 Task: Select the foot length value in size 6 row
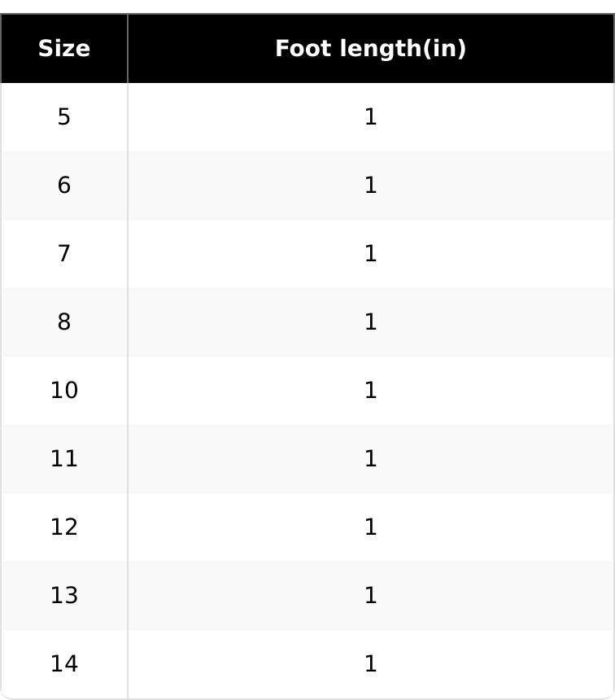[370, 186]
